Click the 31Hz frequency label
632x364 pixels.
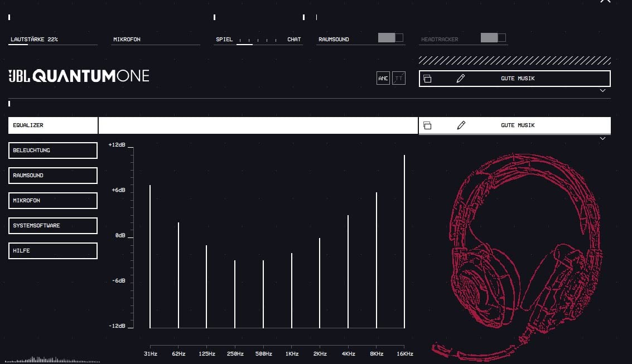coord(151,354)
